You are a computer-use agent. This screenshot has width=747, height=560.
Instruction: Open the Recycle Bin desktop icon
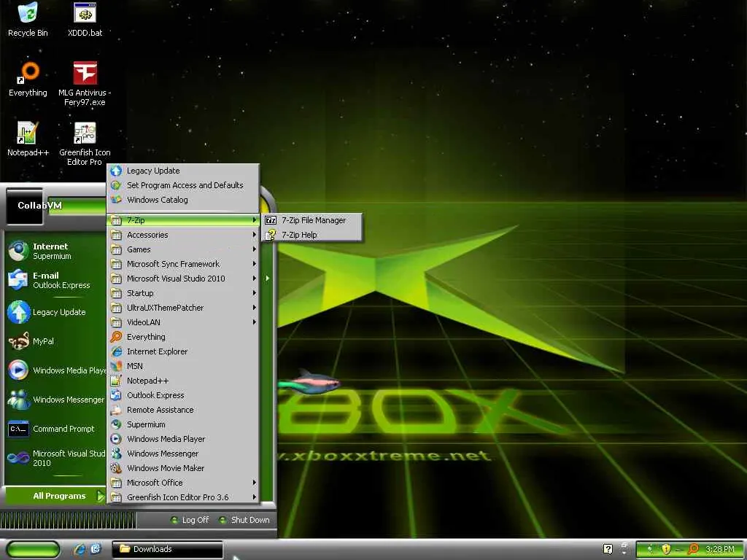(28, 19)
